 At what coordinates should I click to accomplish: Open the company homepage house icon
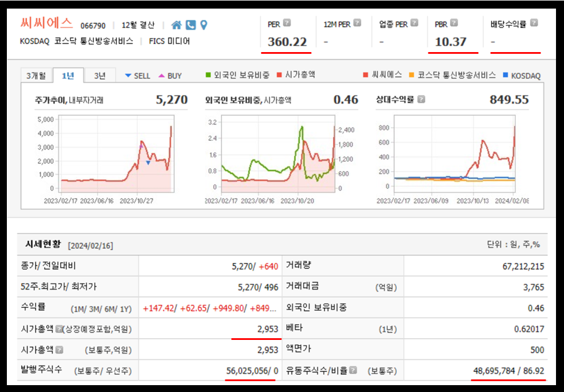[x=176, y=25]
